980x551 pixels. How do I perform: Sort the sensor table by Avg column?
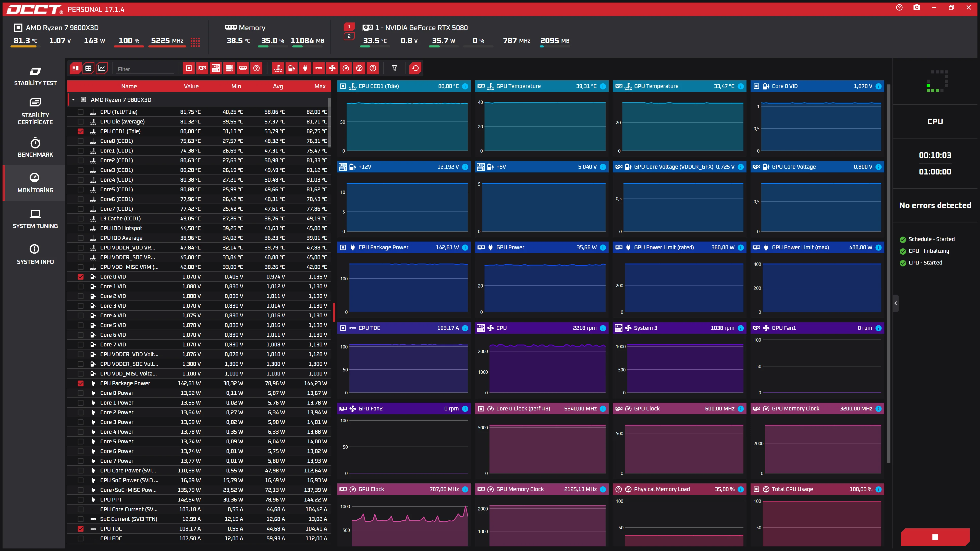(278, 86)
